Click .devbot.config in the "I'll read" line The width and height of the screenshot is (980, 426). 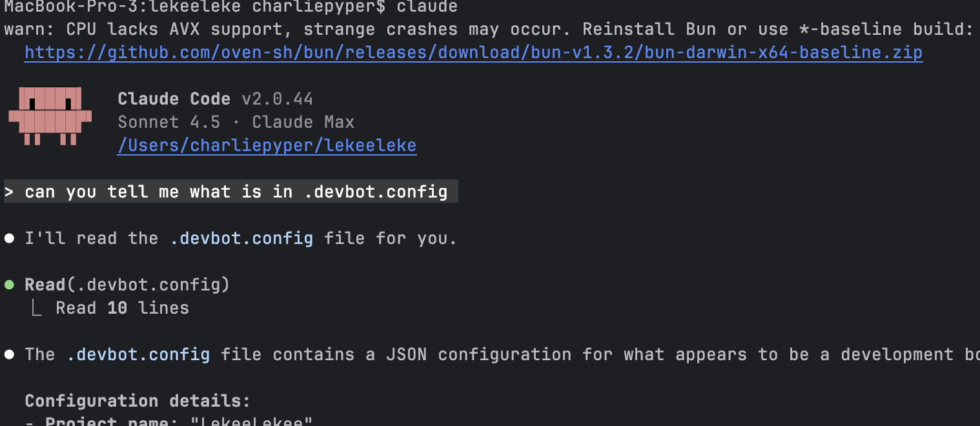click(241, 238)
